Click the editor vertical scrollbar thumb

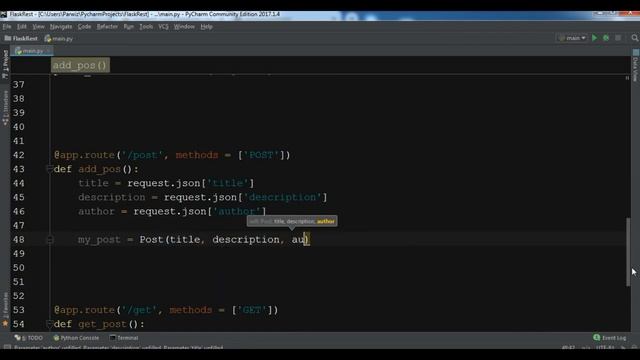point(628,252)
